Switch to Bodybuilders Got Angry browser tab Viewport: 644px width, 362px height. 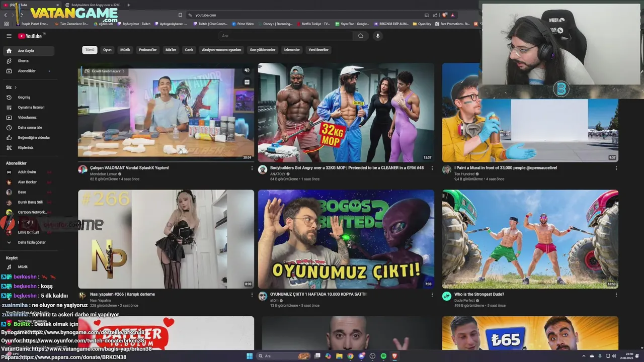pyautogui.click(x=93, y=5)
